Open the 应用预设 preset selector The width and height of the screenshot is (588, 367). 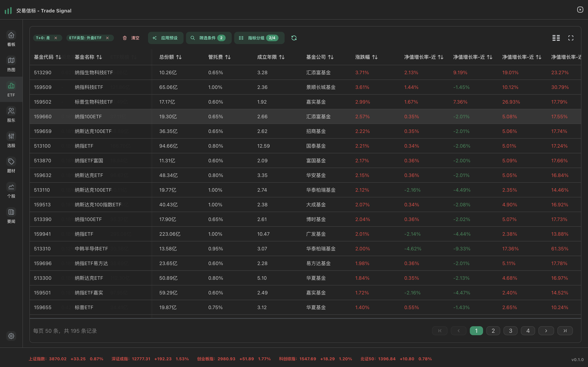165,38
